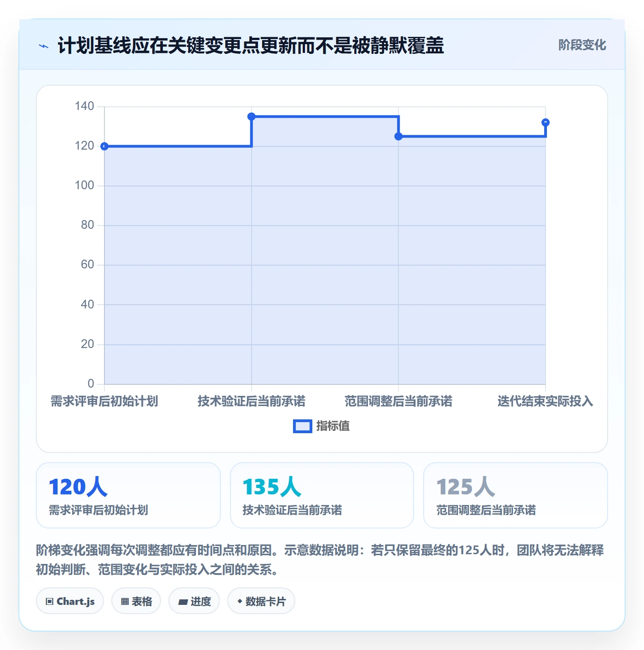644x650 pixels.
Task: Click x-axis label 迭代结束实际投入
Action: coord(546,401)
